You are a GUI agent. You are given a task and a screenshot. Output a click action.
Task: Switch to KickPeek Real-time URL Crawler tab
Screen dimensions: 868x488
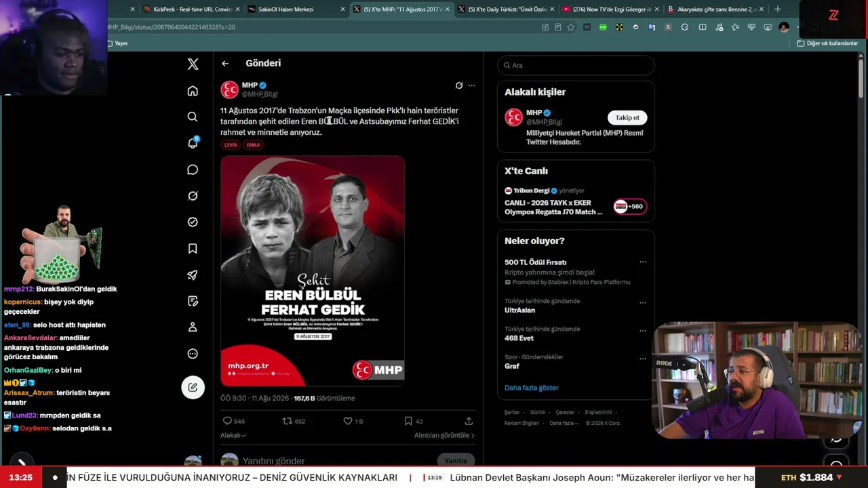192,9
